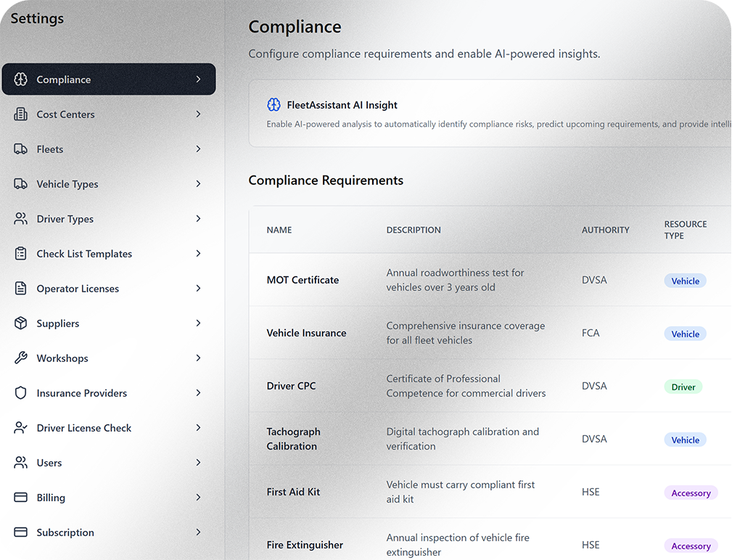Click the FleetAssistant AI Insight brain icon
Screen dimensions: 732x560
click(274, 105)
